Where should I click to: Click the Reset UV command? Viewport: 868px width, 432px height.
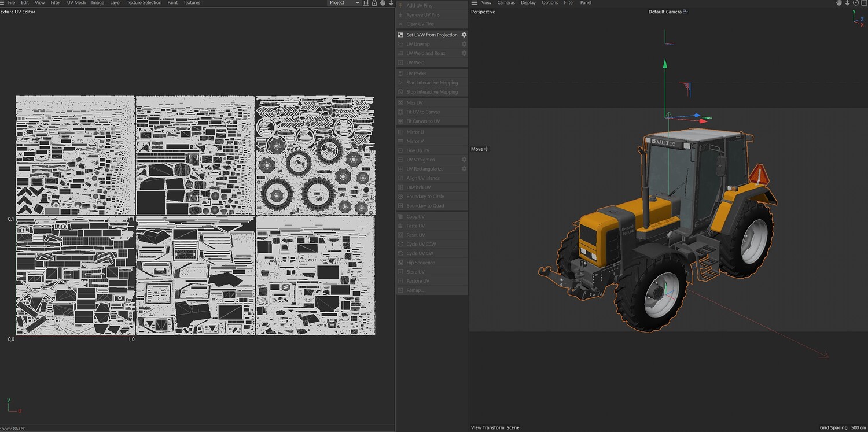point(432,235)
